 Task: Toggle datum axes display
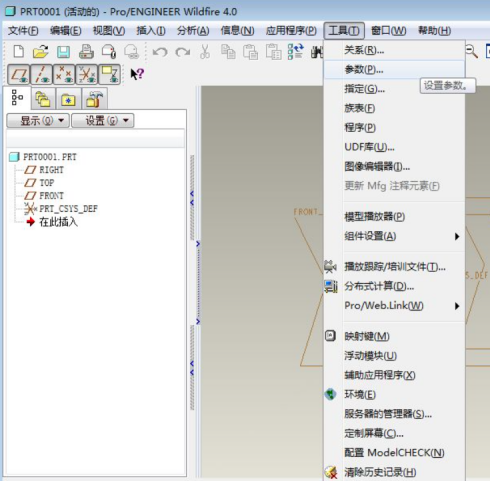tap(41, 74)
